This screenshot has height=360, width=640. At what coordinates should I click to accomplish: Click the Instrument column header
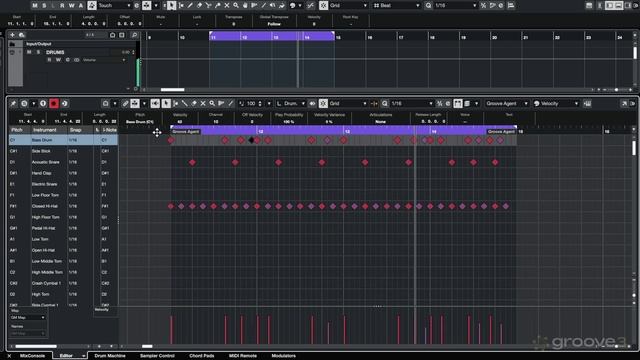click(49, 130)
